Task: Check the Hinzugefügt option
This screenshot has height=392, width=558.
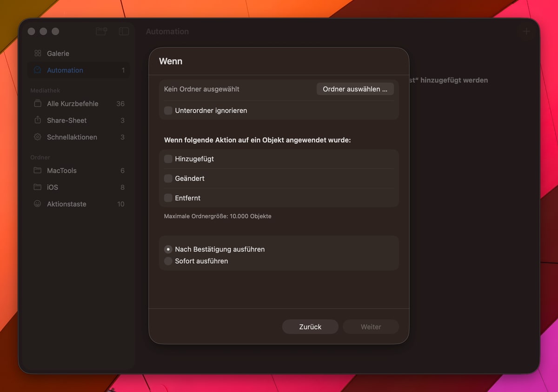Action: 168,159
